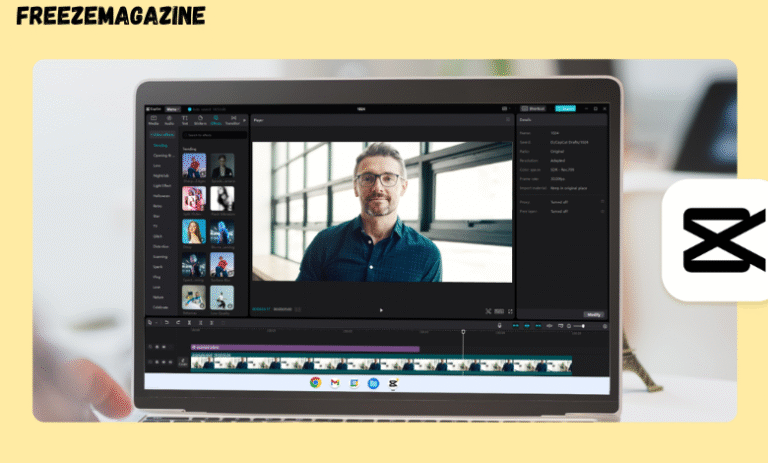Delete the clip portion right of the playhead

pyautogui.click(x=212, y=323)
